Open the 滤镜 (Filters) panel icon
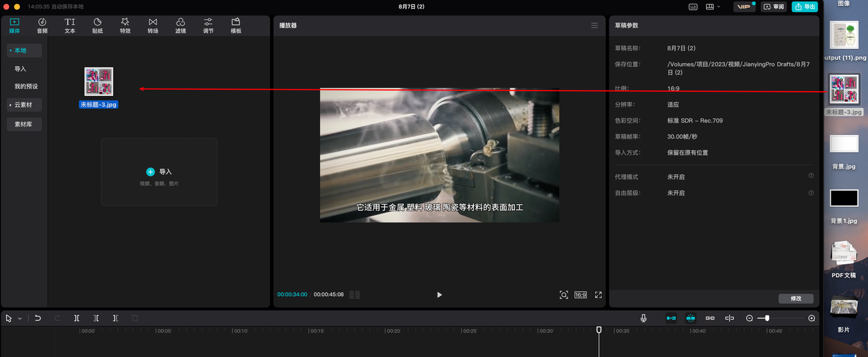Image resolution: width=868 pixels, height=357 pixels. pyautogui.click(x=180, y=25)
